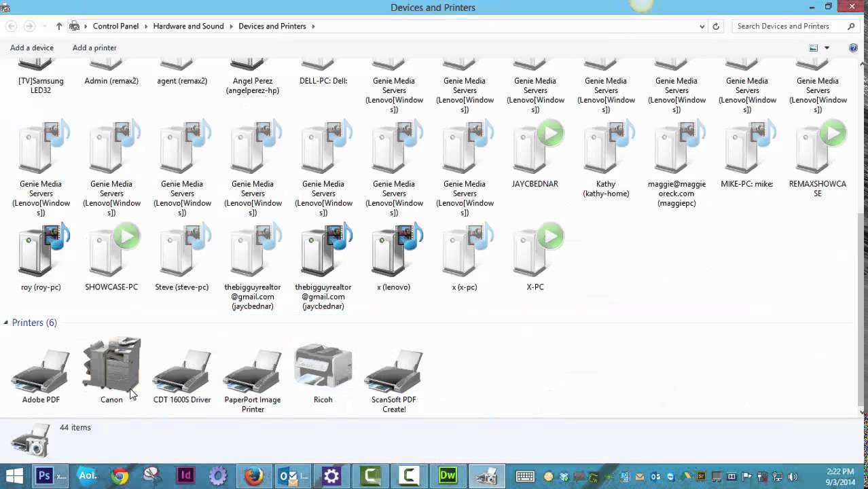The width and height of the screenshot is (868, 489).
Task: Go up one folder level
Action: pos(59,26)
